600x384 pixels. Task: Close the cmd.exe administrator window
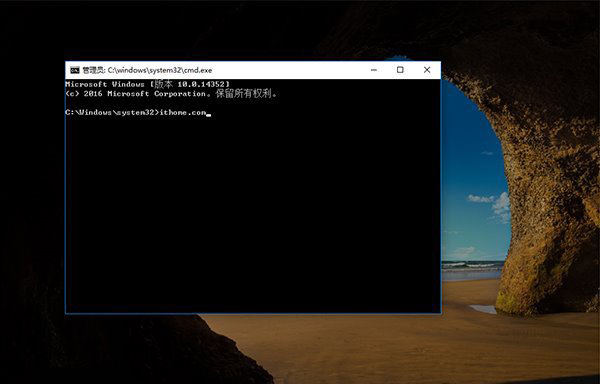click(x=427, y=70)
